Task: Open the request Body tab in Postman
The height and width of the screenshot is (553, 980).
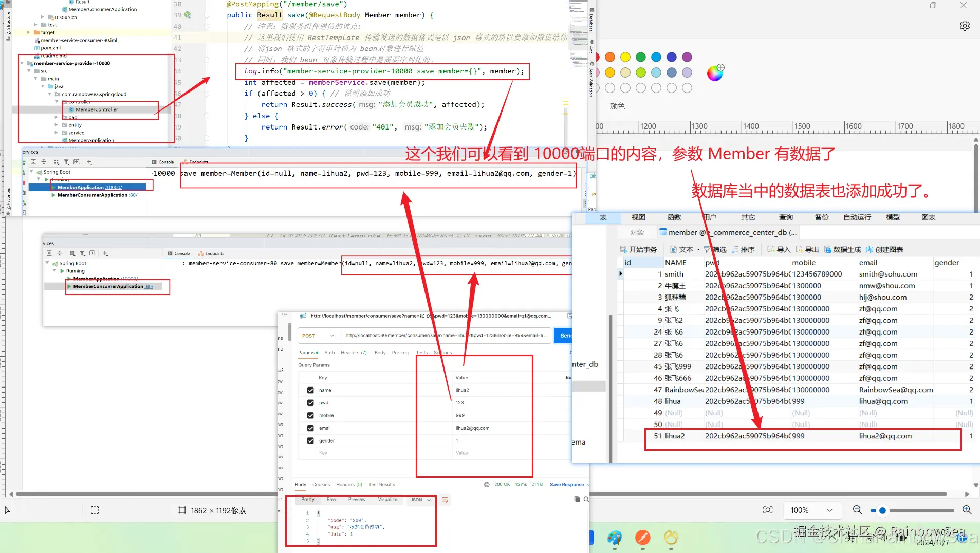Action: [x=380, y=353]
